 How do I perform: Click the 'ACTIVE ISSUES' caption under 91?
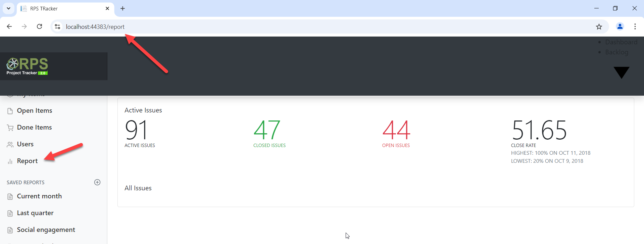[x=140, y=145]
